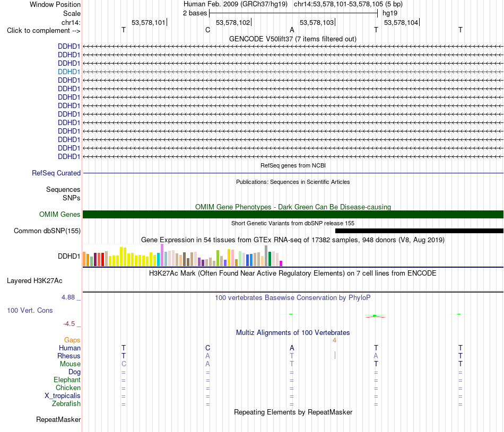Screen dimensions: 504x432
Task: Click base A in the Human alignment row
Action: [x=292, y=348]
